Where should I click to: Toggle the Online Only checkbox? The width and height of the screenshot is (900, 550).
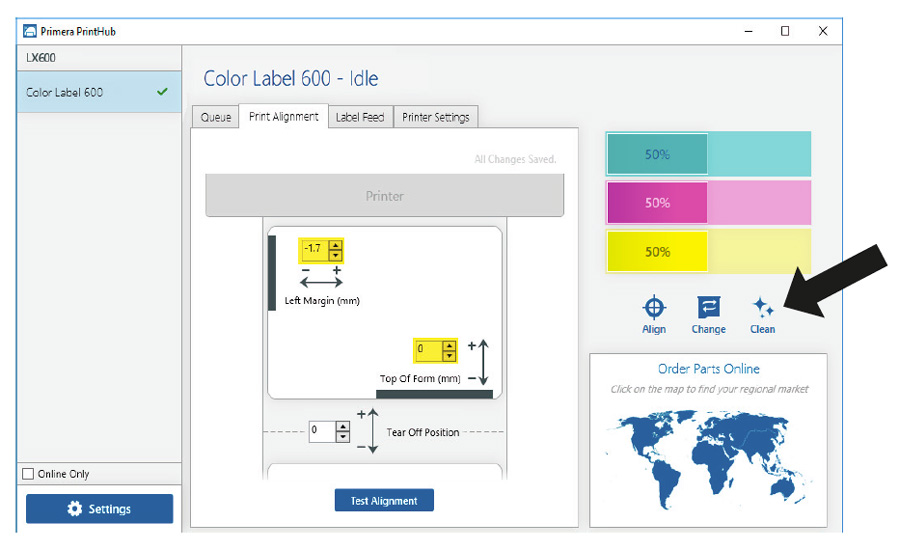(x=28, y=474)
